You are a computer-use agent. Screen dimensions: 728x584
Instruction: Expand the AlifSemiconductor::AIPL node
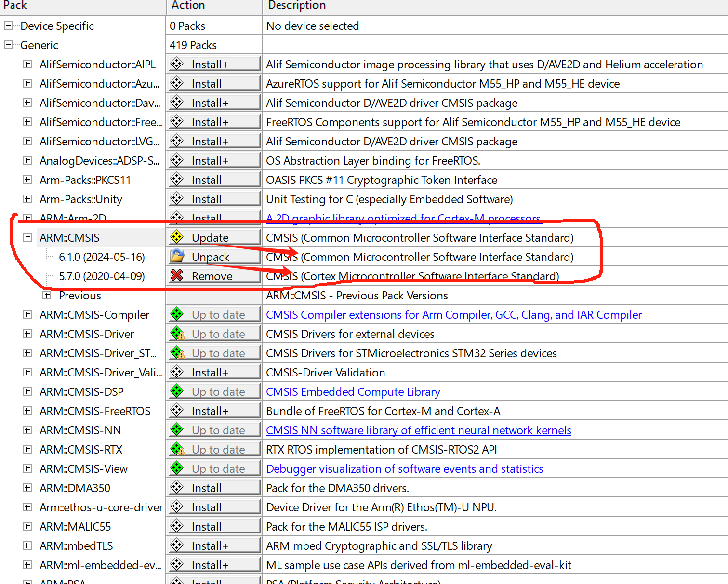tap(27, 64)
